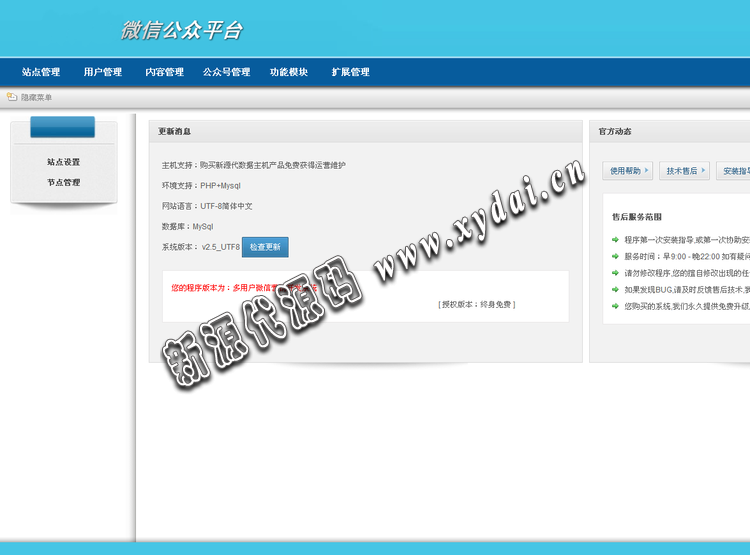The height and width of the screenshot is (555, 750).
Task: Click the 更新消息 panel header
Action: (365, 131)
